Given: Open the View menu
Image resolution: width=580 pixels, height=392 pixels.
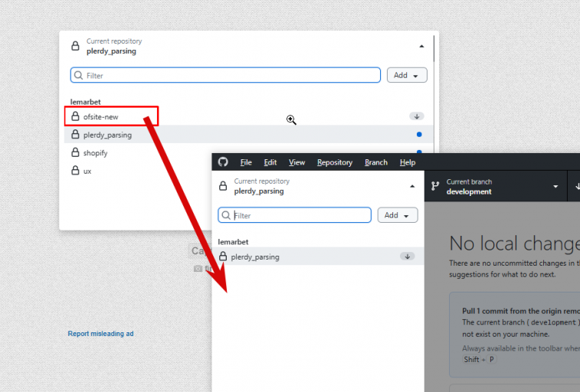Looking at the screenshot, I should [x=297, y=162].
